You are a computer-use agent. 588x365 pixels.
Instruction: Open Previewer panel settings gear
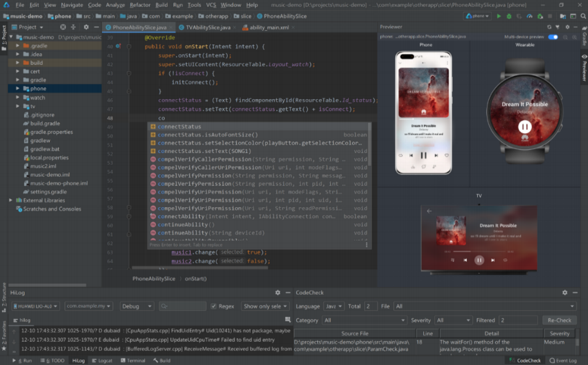coord(567,27)
